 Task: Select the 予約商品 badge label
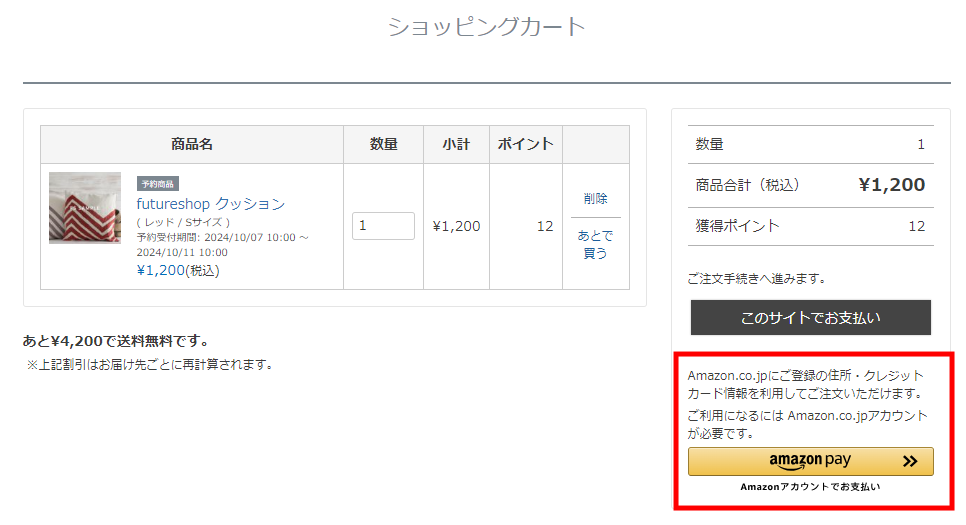pyautogui.click(x=158, y=184)
